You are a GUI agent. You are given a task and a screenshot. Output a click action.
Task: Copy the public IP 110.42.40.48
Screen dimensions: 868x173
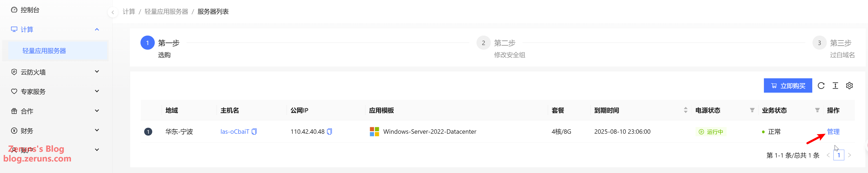[x=330, y=131]
